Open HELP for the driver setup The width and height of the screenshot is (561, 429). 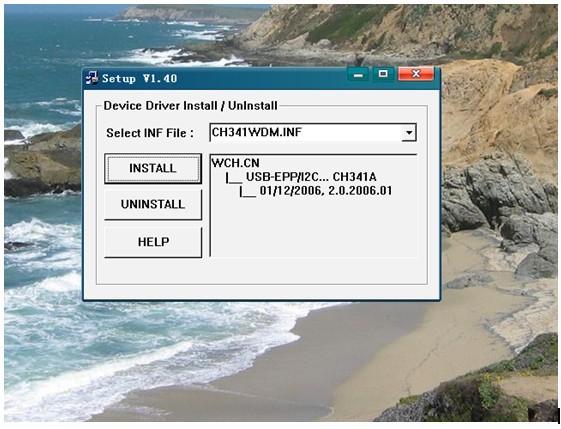153,242
